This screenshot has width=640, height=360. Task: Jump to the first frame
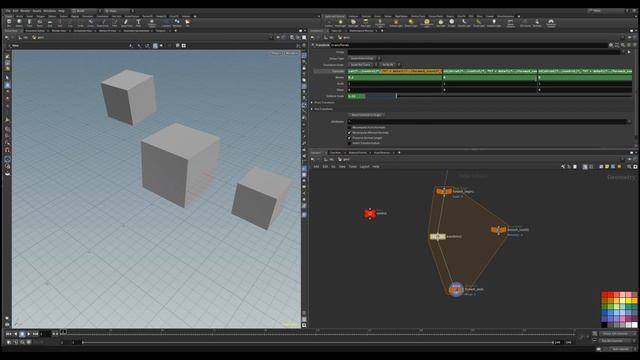[9, 334]
